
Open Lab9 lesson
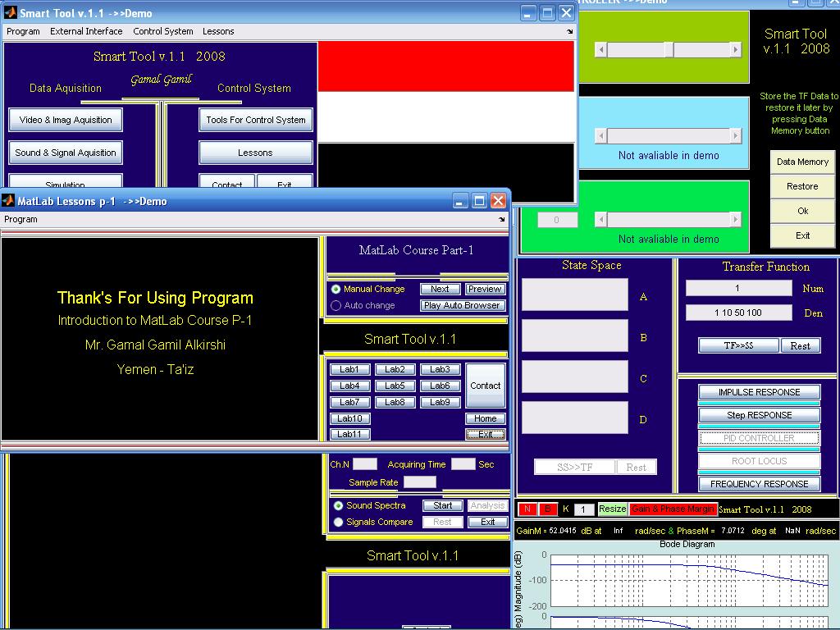click(440, 402)
